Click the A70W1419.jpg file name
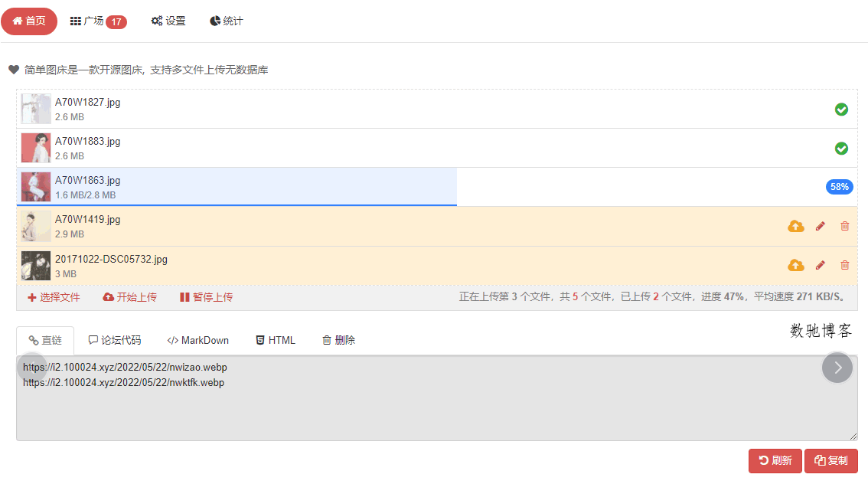The image size is (868, 484). [87, 219]
